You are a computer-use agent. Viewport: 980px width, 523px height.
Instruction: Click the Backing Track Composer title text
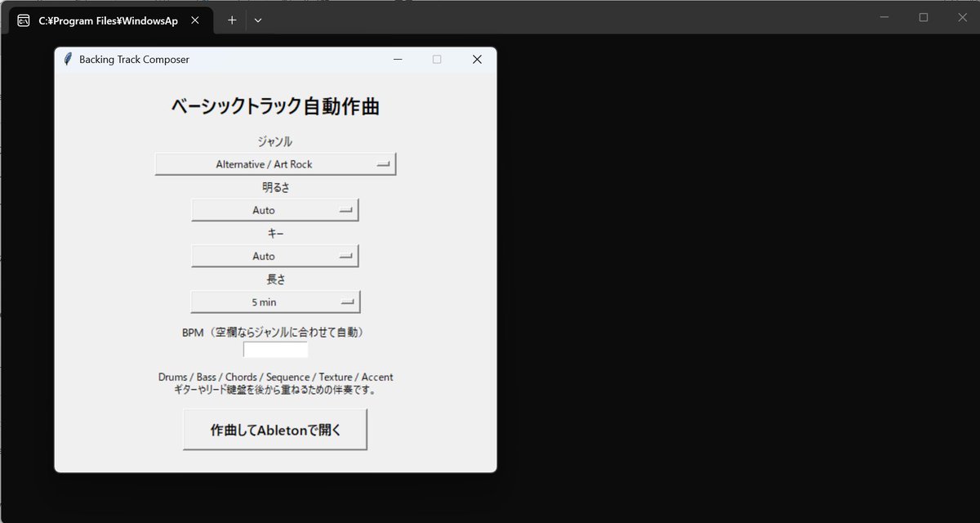tap(134, 60)
